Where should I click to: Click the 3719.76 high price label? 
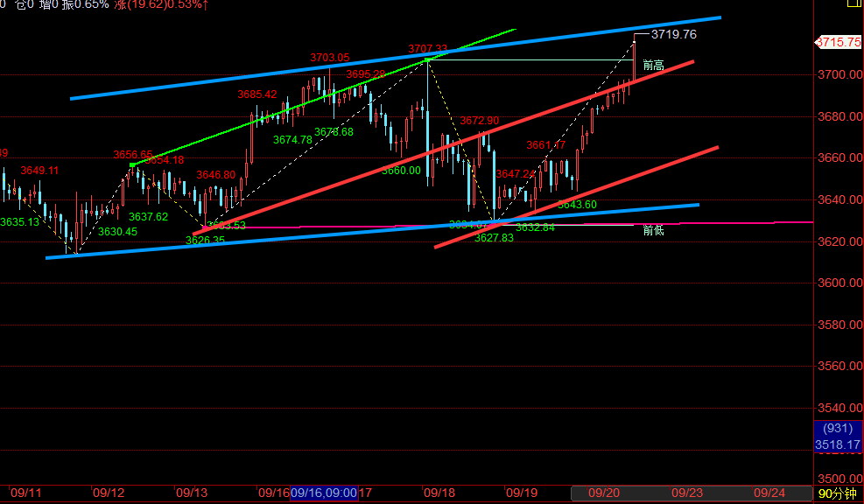click(x=673, y=34)
